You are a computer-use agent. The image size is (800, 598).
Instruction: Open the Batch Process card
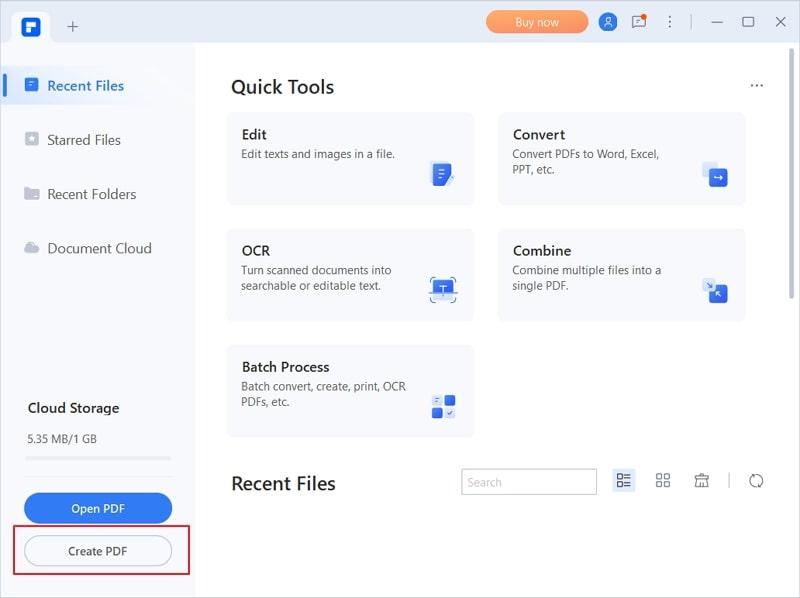tap(351, 391)
